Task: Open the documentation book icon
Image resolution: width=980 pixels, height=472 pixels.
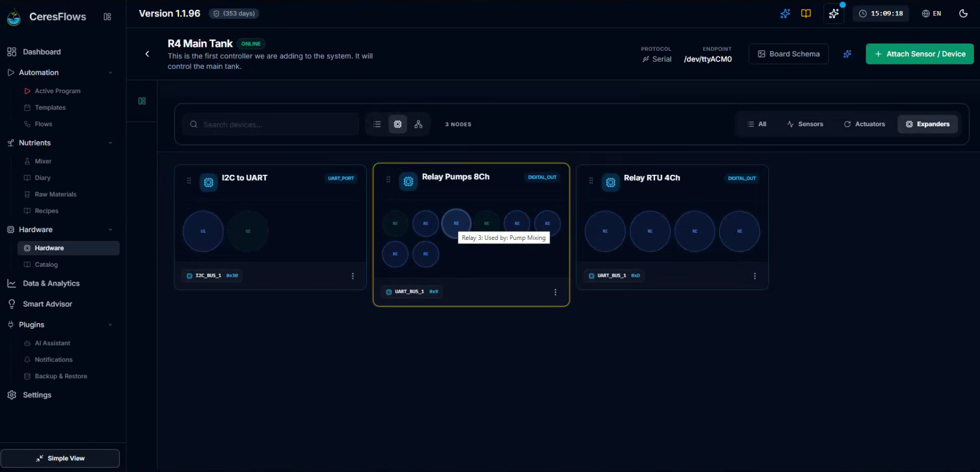Action: (806, 14)
